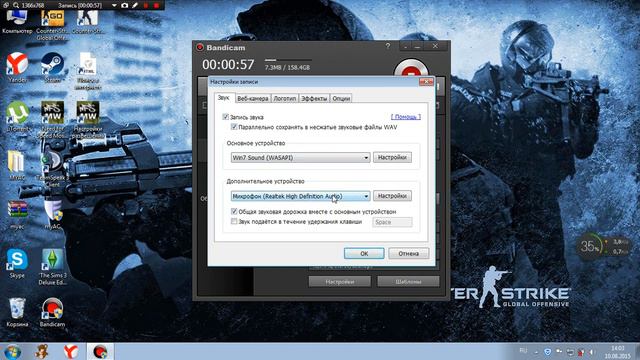Launch Counter-Strike Global Offensive GO shortcut
The height and width of the screenshot is (360, 640).
[x=52, y=24]
